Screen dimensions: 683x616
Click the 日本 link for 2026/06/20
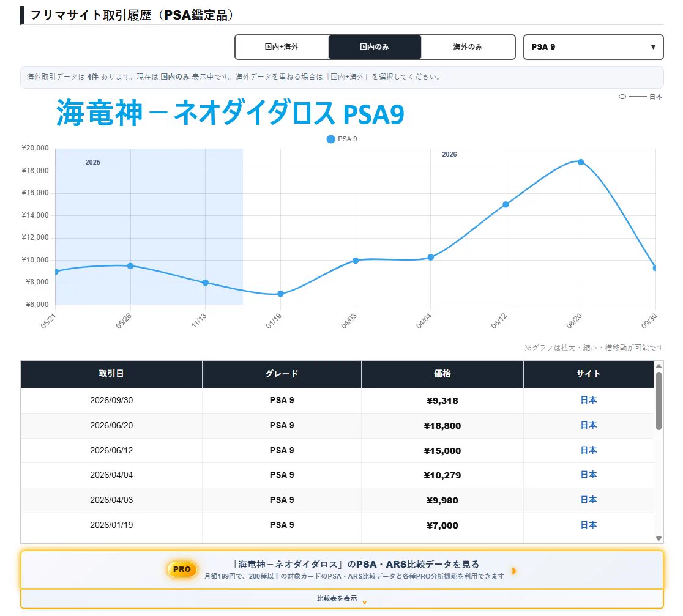coord(589,425)
